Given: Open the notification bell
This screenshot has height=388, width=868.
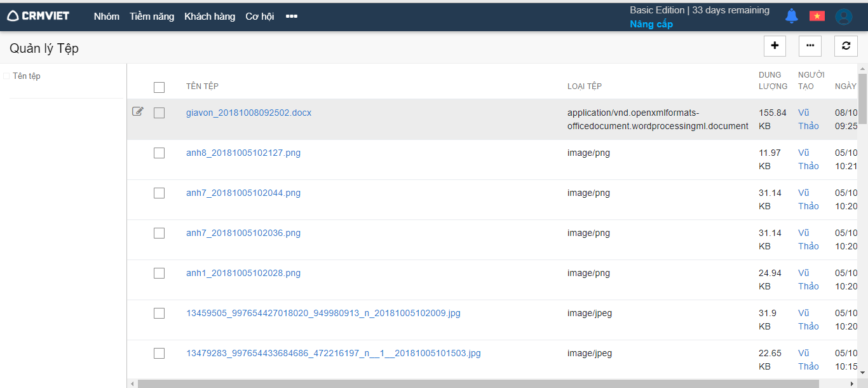Looking at the screenshot, I should [791, 17].
